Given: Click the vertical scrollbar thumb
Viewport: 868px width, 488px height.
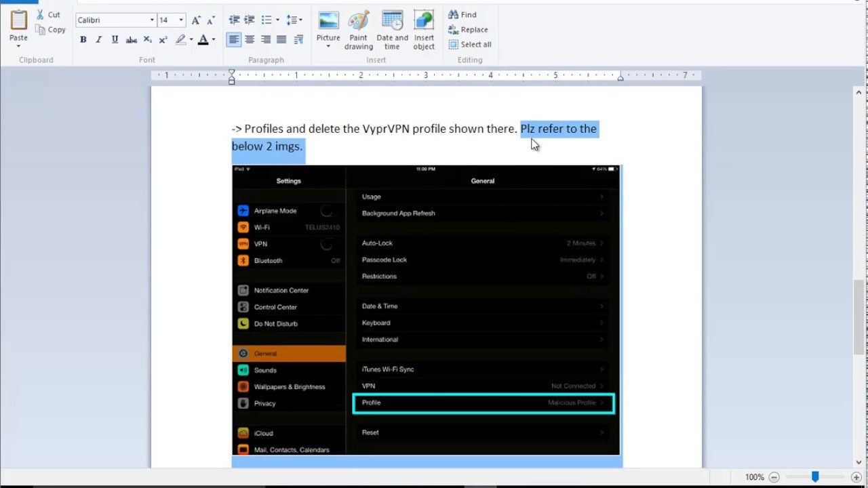Looking at the screenshot, I should pos(859,317).
